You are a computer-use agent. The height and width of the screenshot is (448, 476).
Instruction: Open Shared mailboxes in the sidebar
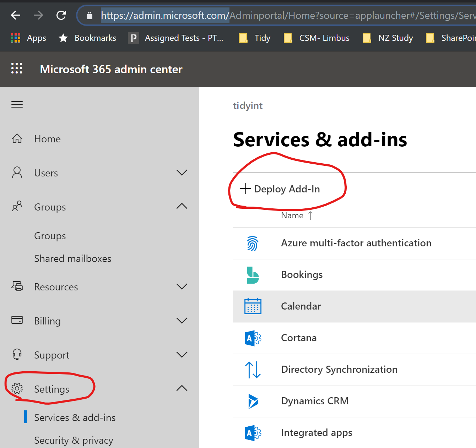(x=72, y=259)
